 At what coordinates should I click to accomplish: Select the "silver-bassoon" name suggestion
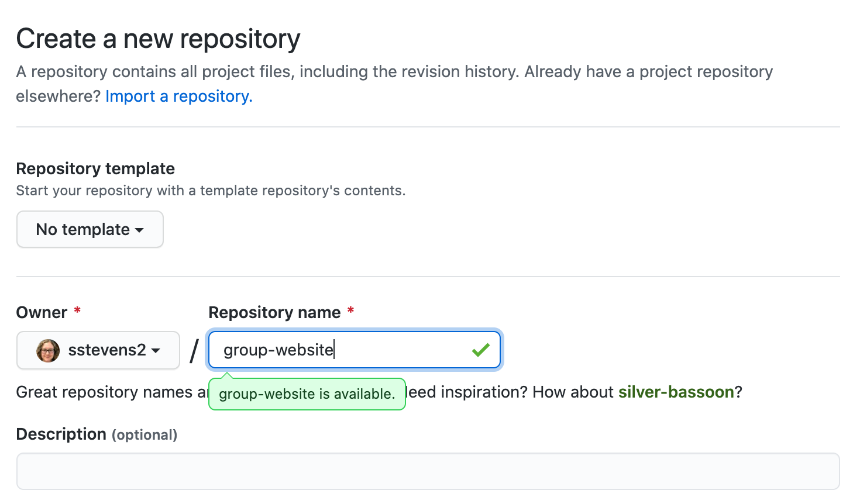pos(676,392)
